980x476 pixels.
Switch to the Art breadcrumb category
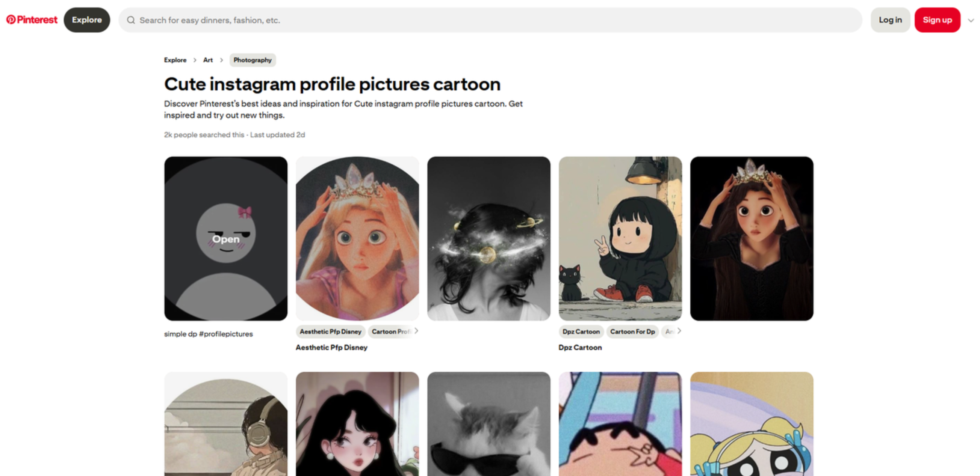[208, 60]
